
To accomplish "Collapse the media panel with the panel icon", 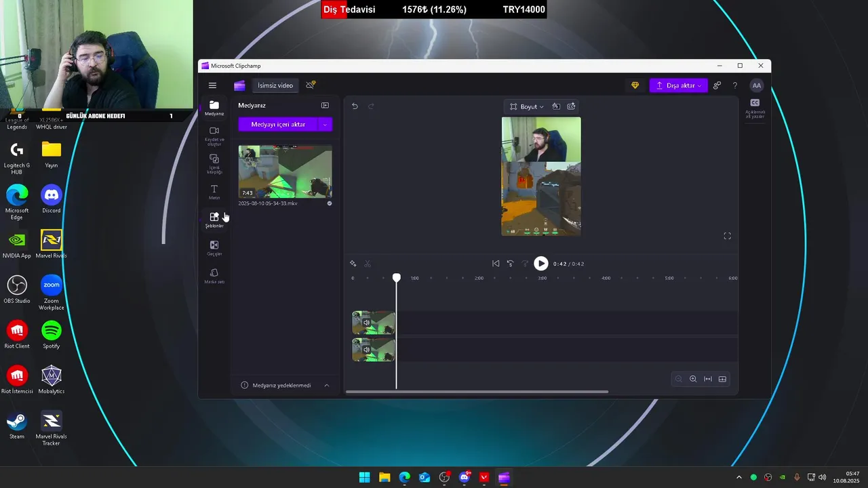I will point(325,105).
